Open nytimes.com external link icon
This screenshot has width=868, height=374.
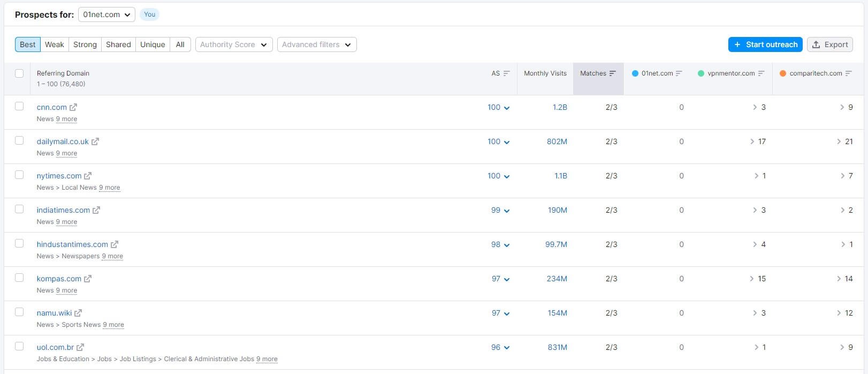pos(88,176)
